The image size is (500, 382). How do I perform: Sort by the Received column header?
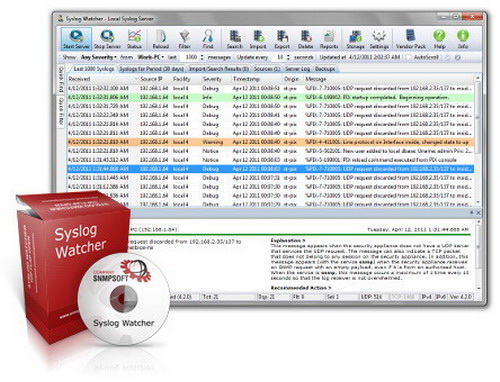tap(102, 79)
